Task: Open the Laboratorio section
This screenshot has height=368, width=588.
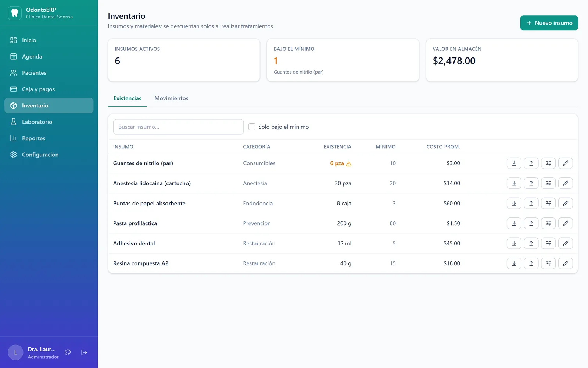Action: [x=49, y=122]
